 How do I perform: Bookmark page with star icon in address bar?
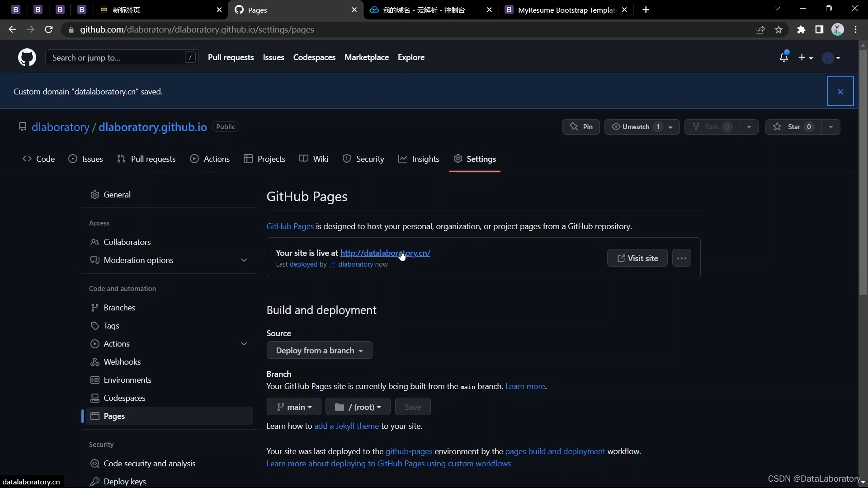coord(778,29)
